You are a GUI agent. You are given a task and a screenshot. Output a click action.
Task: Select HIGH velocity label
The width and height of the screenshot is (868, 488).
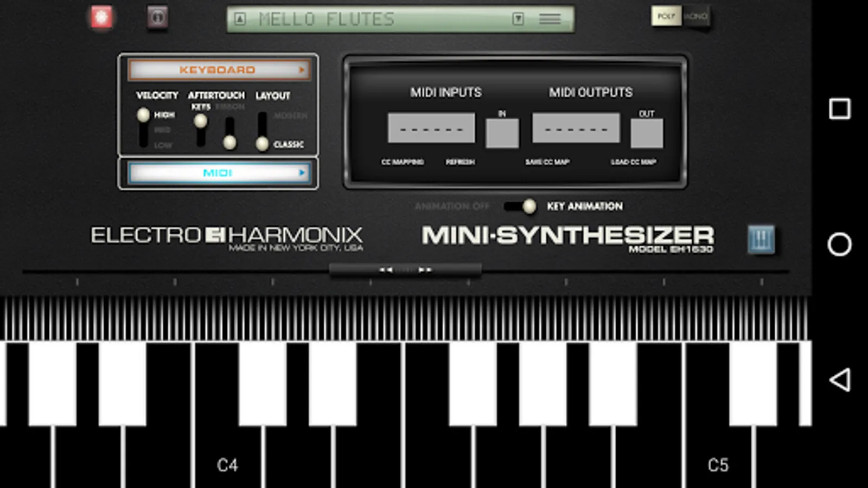164,115
